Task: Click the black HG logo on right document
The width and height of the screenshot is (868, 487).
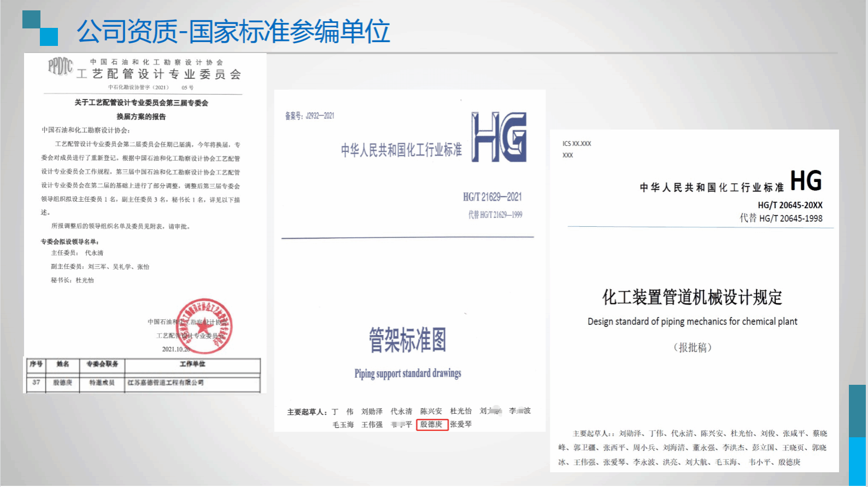Action: [x=806, y=181]
